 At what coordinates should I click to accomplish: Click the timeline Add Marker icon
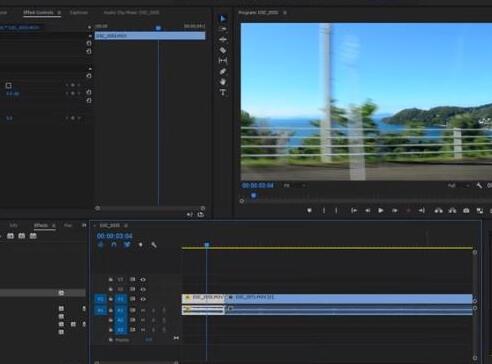(x=140, y=245)
